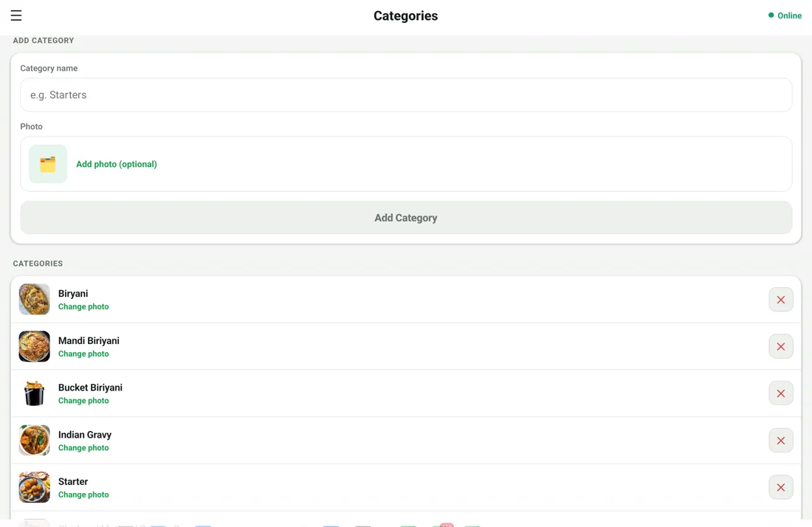The height and width of the screenshot is (527, 812).
Task: Open the Mandi Biriyani thumbnail
Action: (34, 346)
